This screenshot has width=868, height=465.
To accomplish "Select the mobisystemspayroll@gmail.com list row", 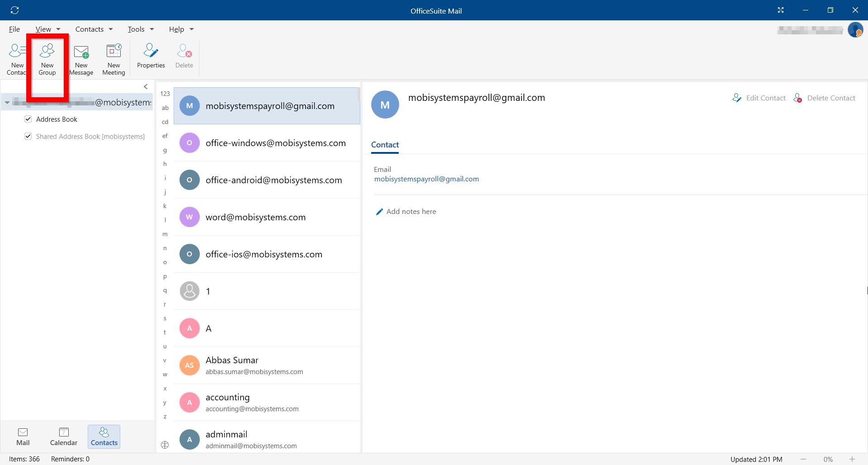I will [267, 106].
